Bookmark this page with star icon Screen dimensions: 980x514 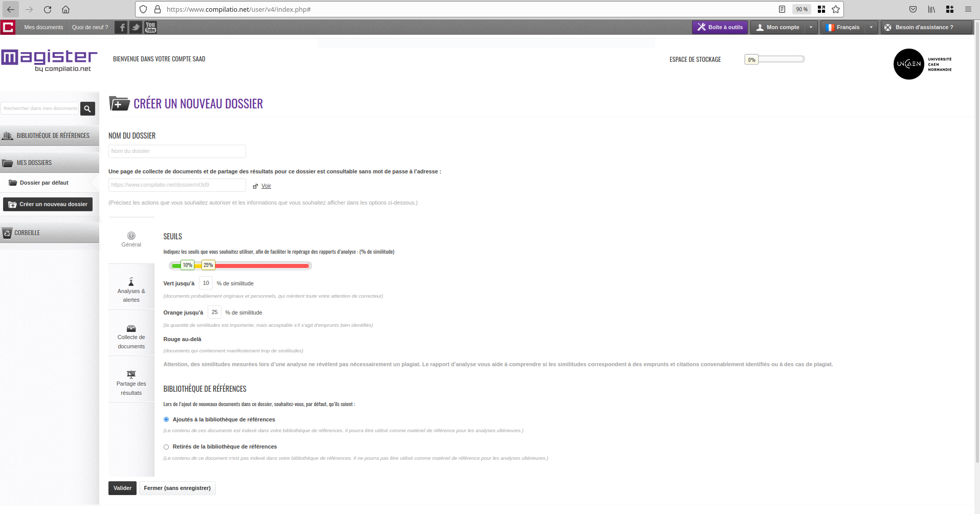[x=836, y=9]
